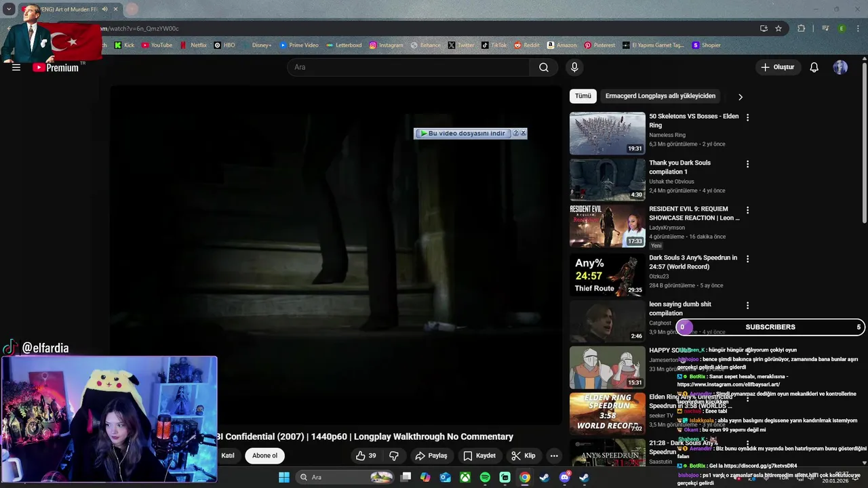Open the Prime Video bookmark

[299, 45]
